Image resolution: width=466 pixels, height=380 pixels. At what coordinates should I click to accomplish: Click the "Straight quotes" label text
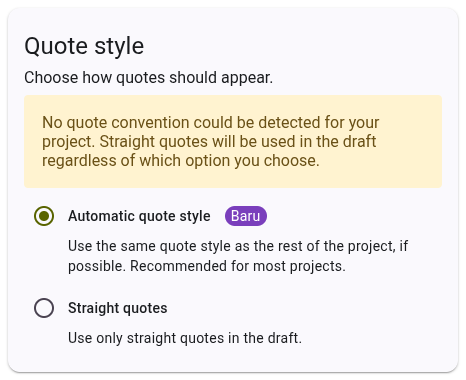point(118,308)
